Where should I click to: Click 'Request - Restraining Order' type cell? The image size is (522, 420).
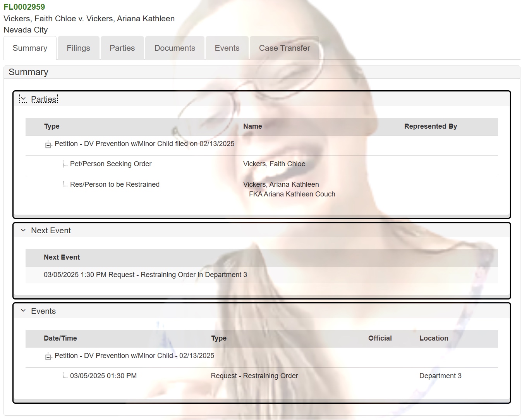click(x=254, y=376)
